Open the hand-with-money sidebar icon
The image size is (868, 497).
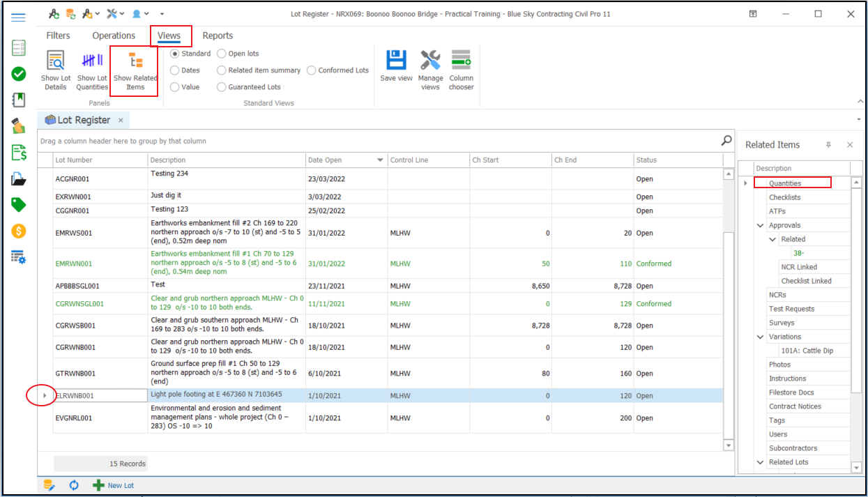point(19,126)
